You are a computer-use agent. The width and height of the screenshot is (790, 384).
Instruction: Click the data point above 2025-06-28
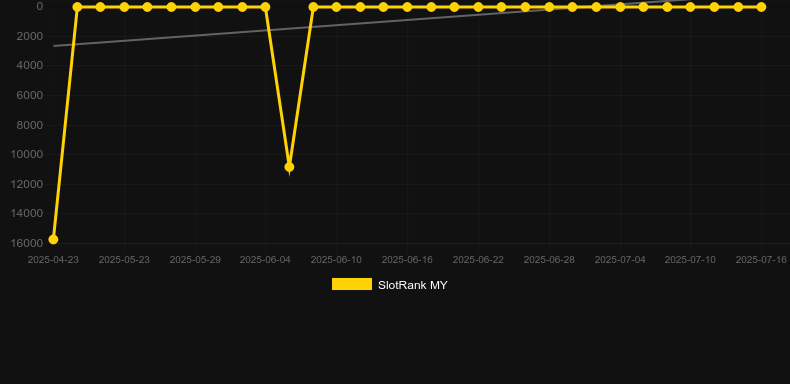[x=549, y=7]
